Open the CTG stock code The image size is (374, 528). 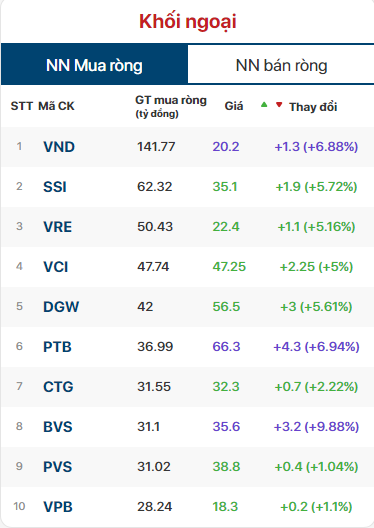58,387
